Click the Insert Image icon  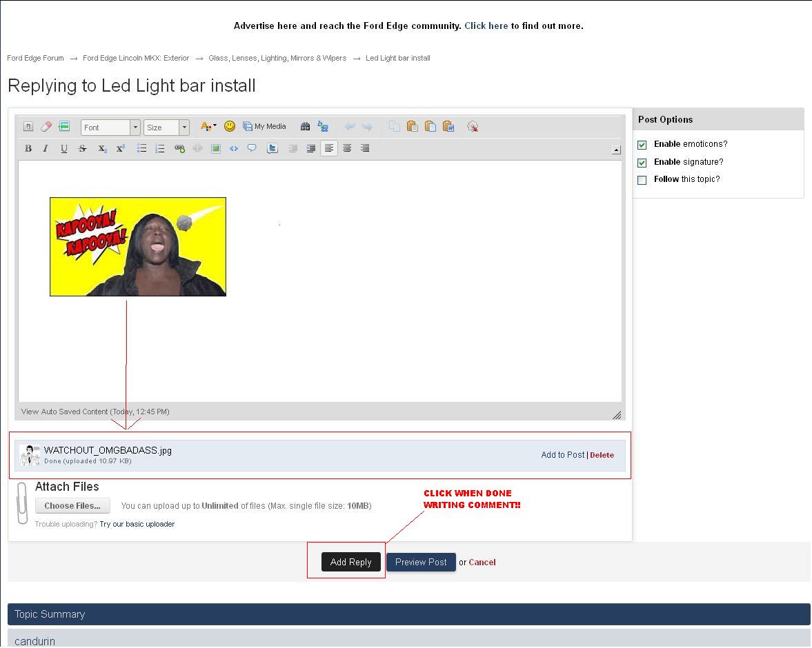(216, 148)
